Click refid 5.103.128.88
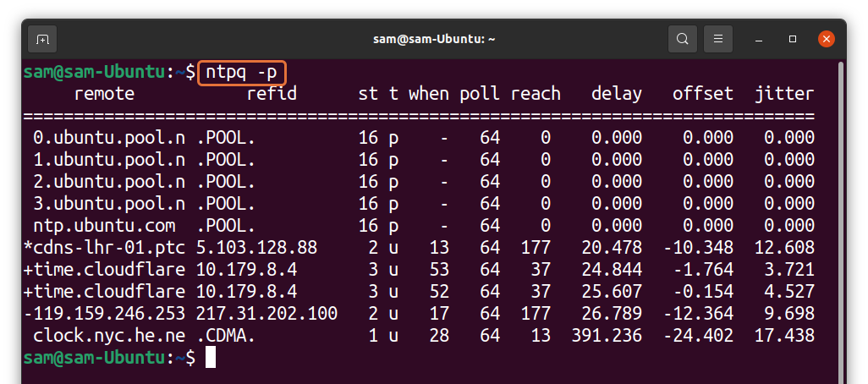This screenshot has height=384, width=868. tap(256, 247)
